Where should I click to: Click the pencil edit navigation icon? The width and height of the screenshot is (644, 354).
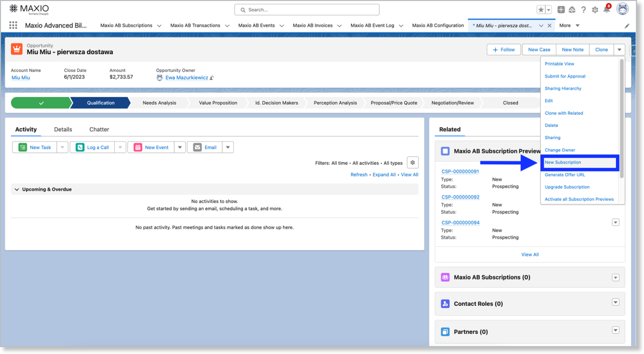coord(627,26)
